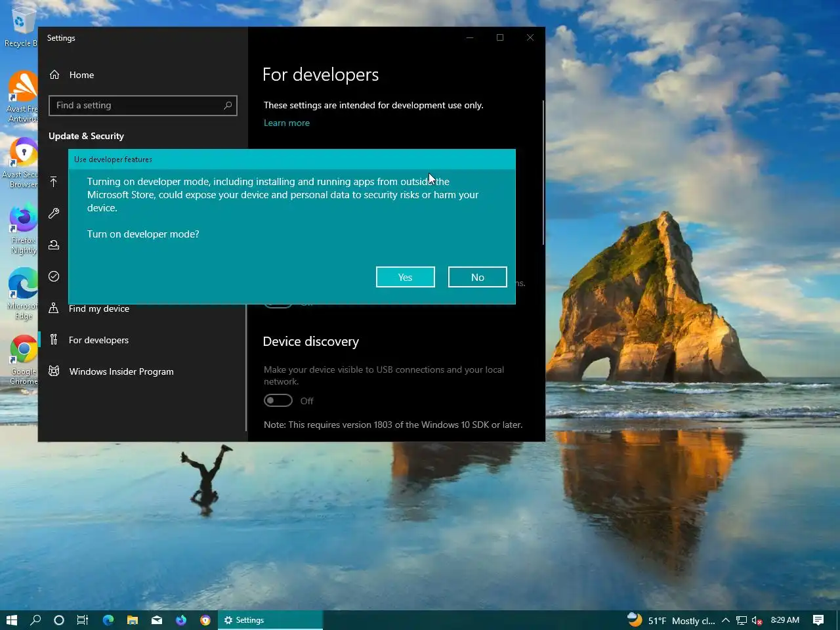The width and height of the screenshot is (840, 630).
Task: Click the Settings taskbar button
Action: point(270,620)
